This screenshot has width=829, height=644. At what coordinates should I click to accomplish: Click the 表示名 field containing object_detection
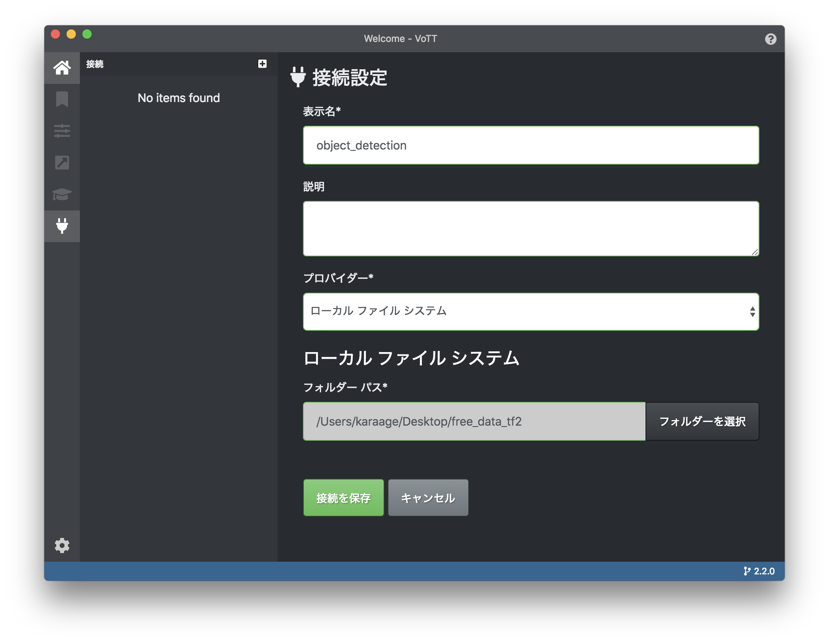click(531, 145)
